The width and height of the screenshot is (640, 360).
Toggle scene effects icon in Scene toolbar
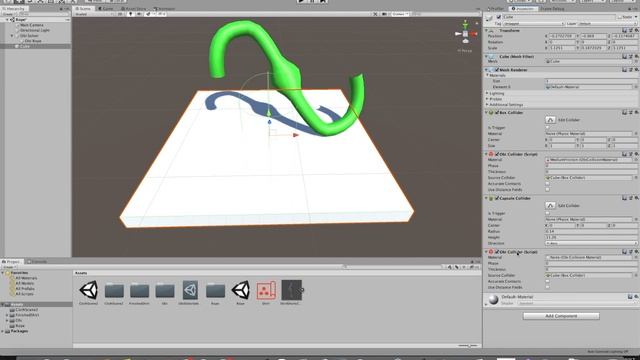tap(148, 14)
